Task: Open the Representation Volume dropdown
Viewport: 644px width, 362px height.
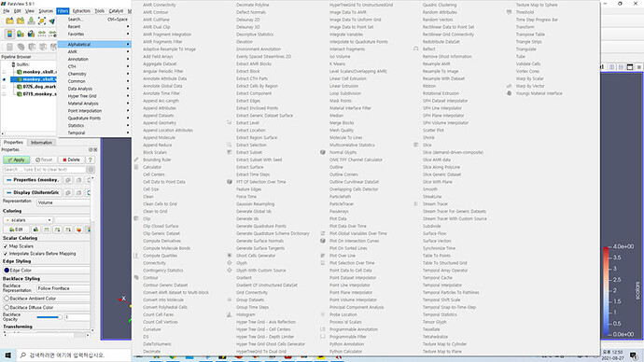Action: tap(63, 202)
